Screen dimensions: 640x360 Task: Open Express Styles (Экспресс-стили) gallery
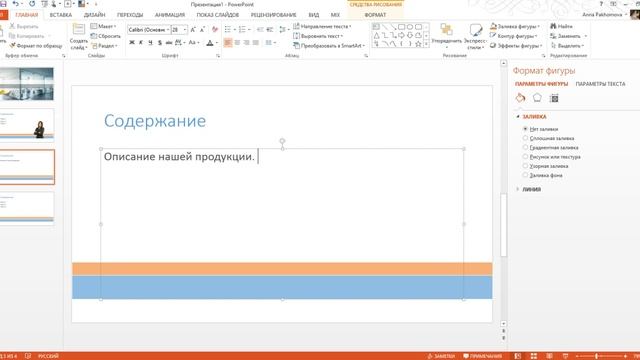pos(476,36)
